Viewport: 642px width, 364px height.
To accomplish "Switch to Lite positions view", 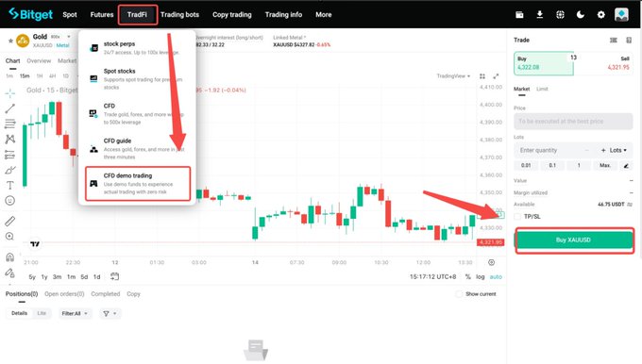I will 42,313.
